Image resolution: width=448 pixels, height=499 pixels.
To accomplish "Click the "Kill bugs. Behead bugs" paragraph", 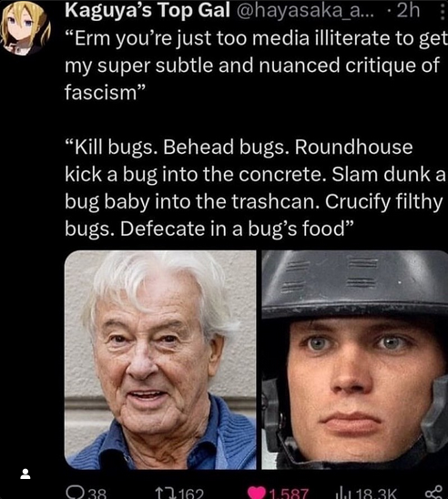I will pyautogui.click(x=256, y=188).
